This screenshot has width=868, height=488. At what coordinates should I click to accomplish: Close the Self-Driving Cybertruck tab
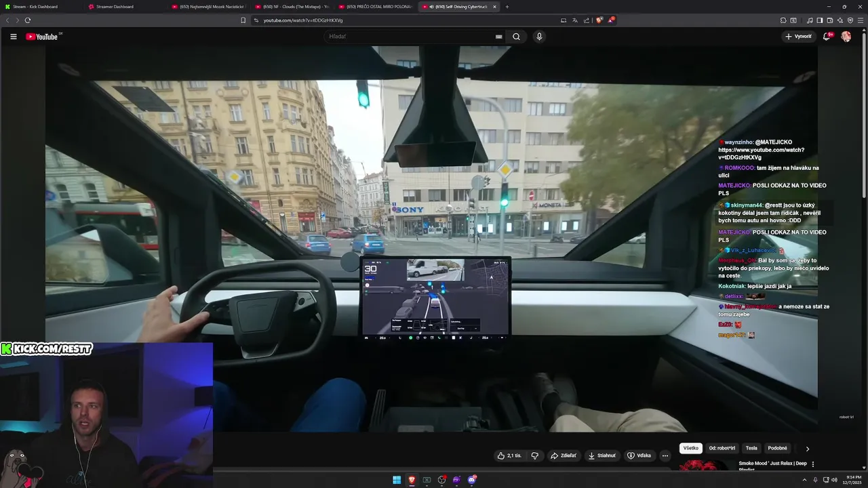point(494,7)
